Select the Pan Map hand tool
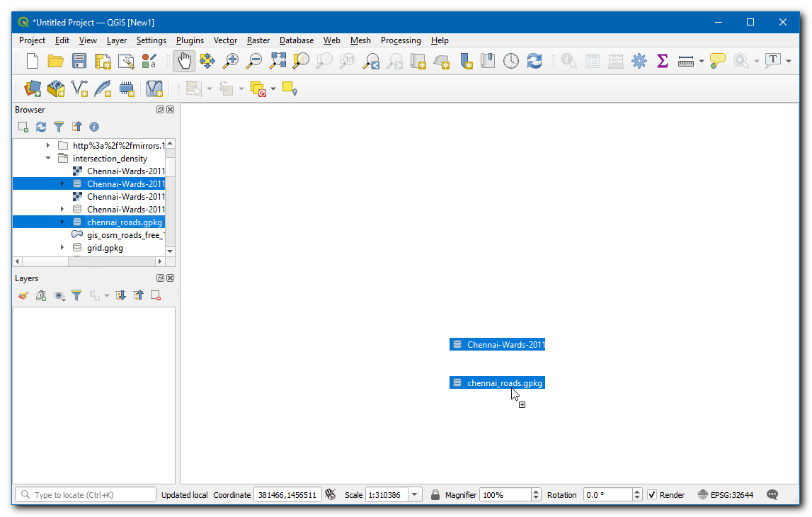The height and width of the screenshot is (517, 812). (x=184, y=62)
